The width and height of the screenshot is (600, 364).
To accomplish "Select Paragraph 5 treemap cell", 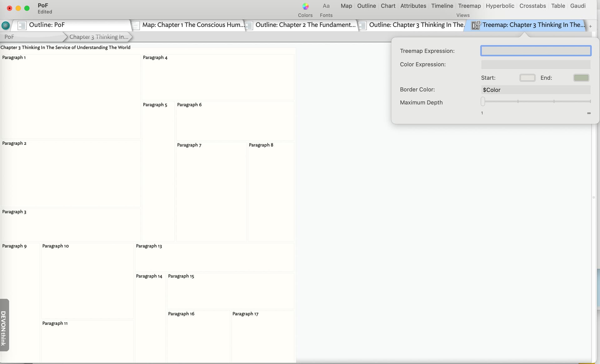I will point(158,171).
